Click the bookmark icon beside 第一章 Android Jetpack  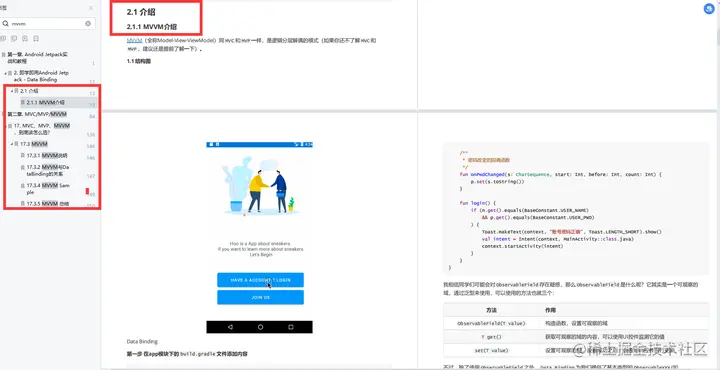4,55
